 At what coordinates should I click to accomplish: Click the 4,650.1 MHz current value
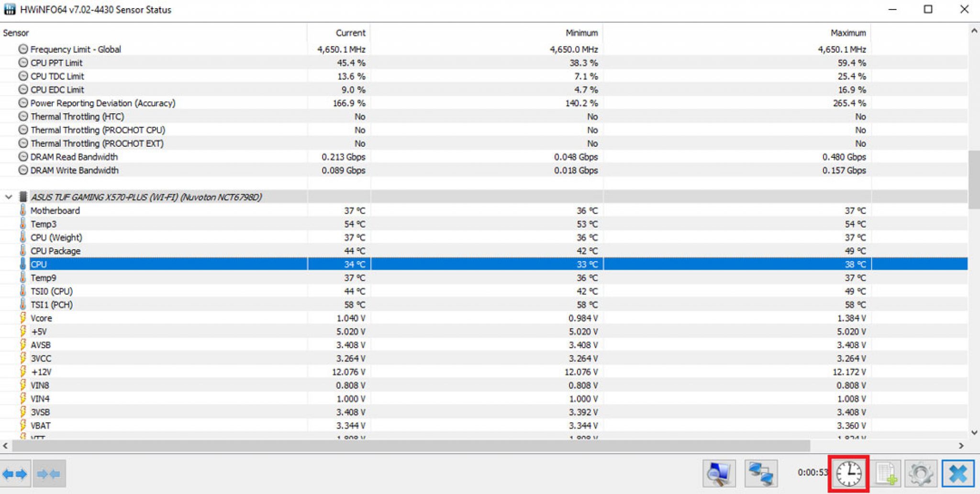[341, 49]
